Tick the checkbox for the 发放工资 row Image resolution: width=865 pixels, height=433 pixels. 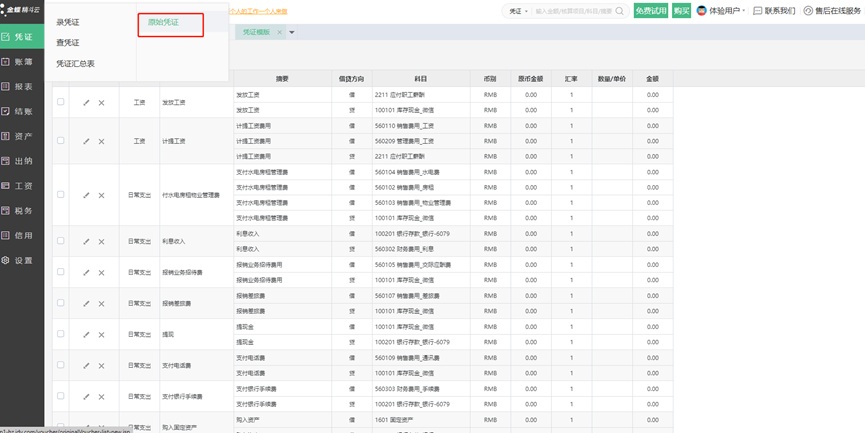[61, 102]
